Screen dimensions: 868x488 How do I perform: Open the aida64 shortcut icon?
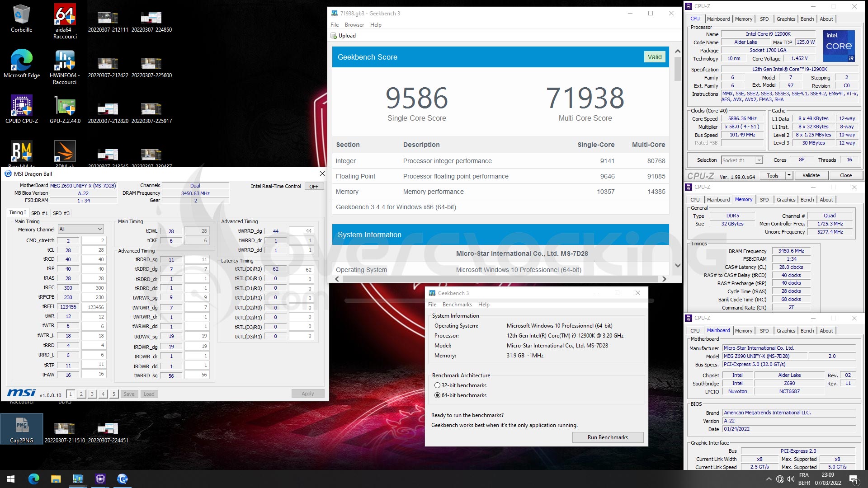click(x=65, y=21)
